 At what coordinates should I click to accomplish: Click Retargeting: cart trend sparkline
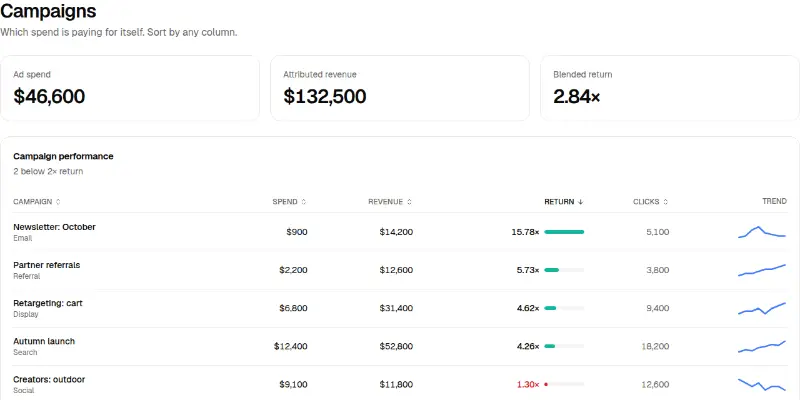coord(762,308)
